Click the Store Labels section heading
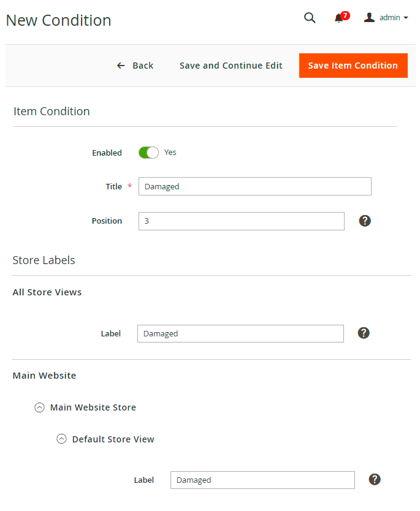This screenshot has width=420, height=511. point(44,260)
